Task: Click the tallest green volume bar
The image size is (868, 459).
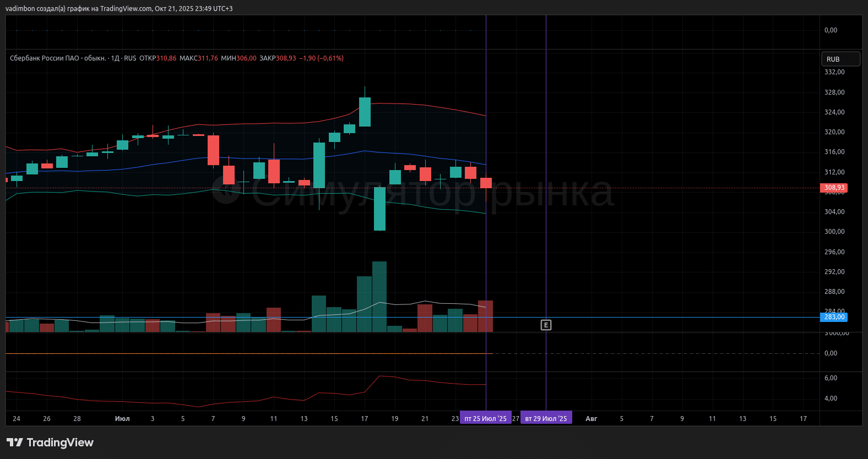Action: [379, 297]
